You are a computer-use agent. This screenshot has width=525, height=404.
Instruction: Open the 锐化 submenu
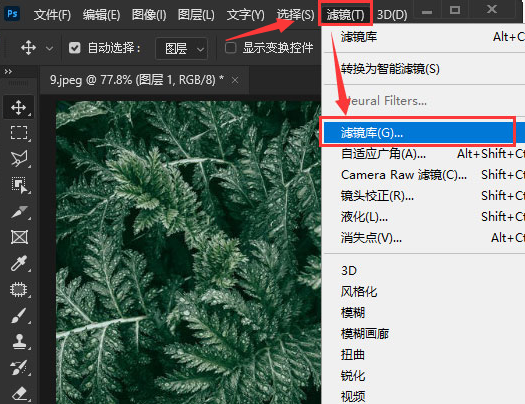point(423,376)
